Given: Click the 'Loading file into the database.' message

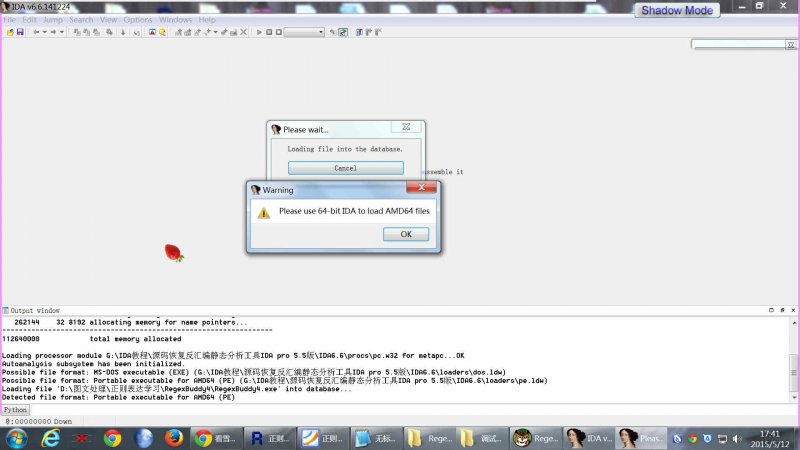Looking at the screenshot, I should tap(345, 149).
